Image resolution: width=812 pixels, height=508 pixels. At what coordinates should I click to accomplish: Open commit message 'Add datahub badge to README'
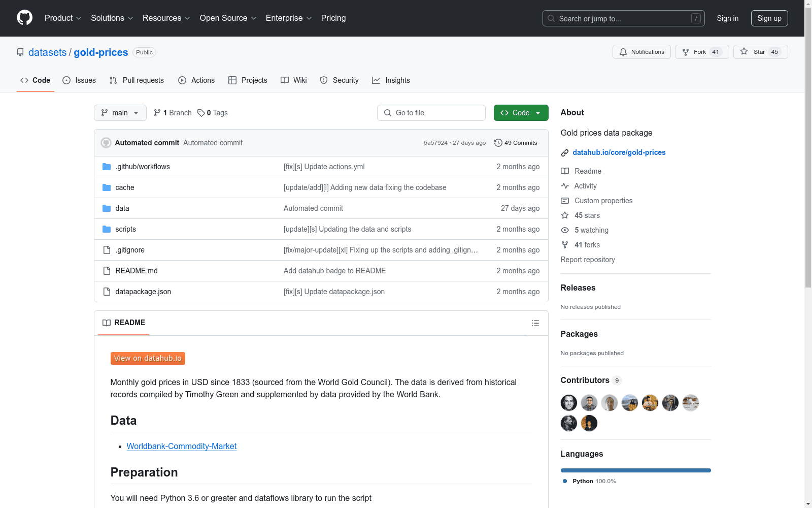click(x=334, y=271)
